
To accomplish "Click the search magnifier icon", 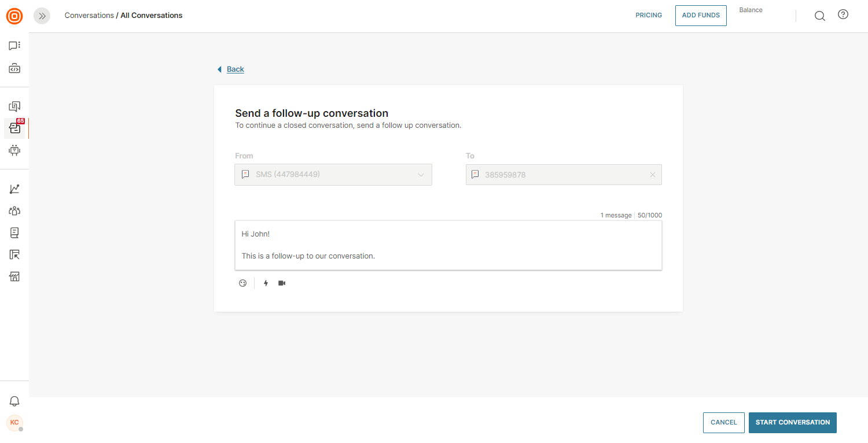I will point(820,16).
